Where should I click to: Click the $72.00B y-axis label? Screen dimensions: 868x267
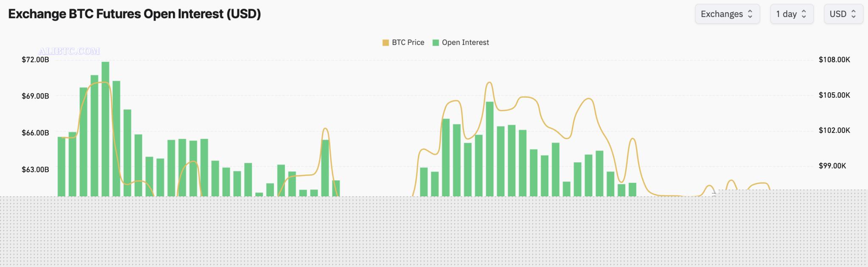click(35, 60)
